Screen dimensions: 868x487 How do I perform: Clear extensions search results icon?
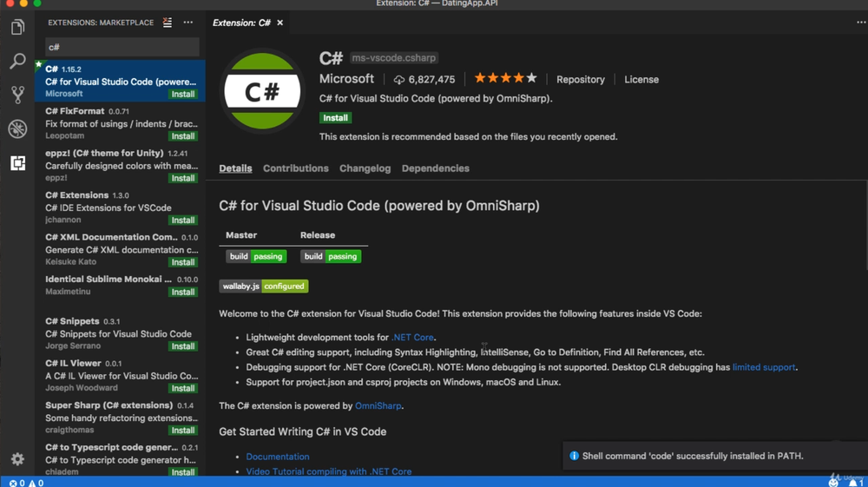168,23
